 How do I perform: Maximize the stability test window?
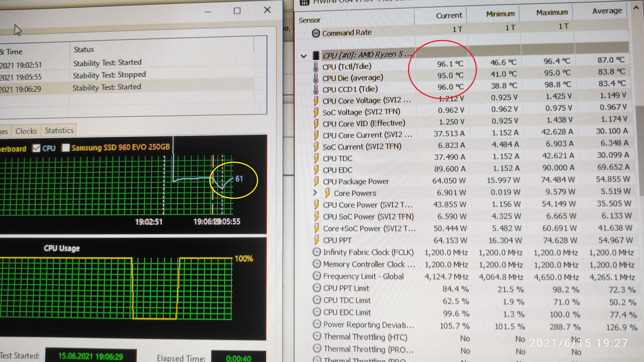[x=237, y=11]
